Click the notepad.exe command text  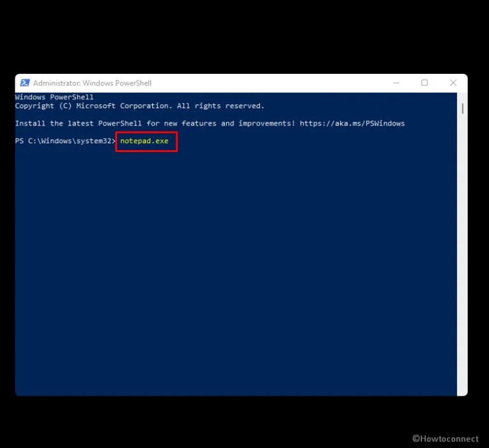coord(144,141)
